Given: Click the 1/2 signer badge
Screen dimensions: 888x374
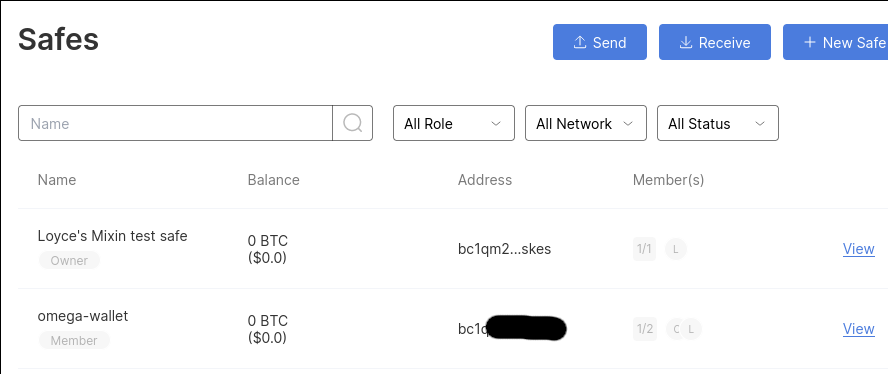Looking at the screenshot, I should pos(645,329).
